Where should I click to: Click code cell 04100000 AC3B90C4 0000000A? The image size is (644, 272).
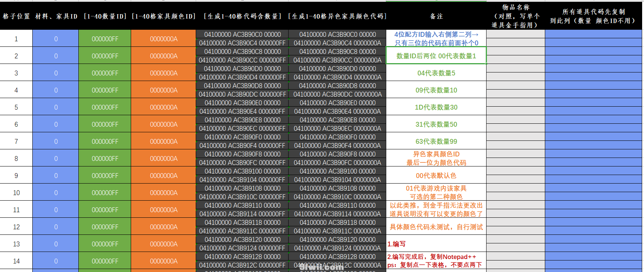coord(337,43)
